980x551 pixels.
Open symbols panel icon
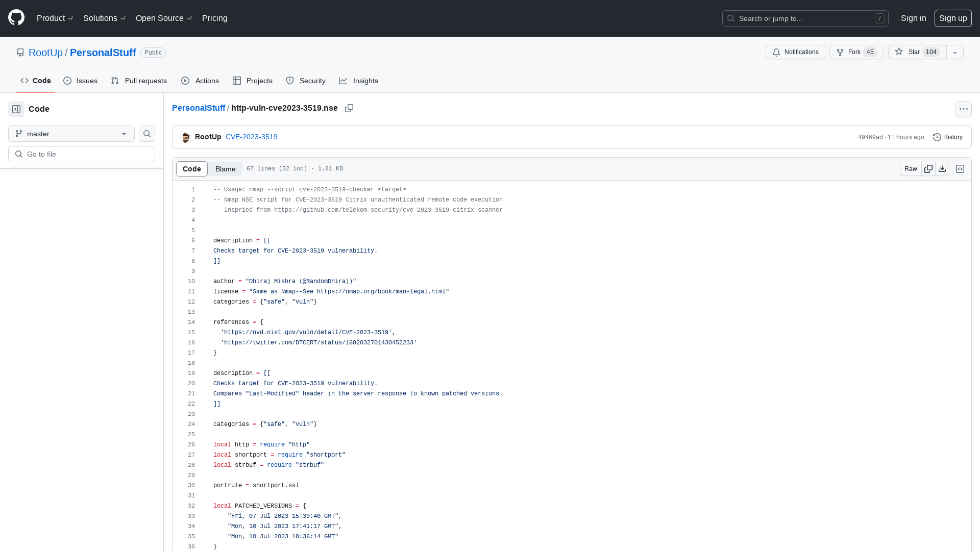pos(960,169)
